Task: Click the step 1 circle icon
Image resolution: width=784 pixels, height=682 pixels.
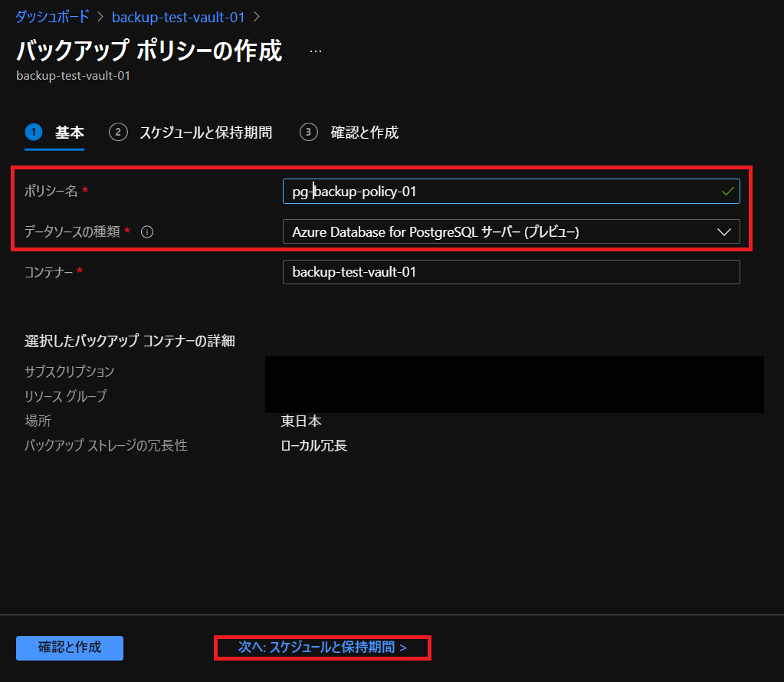Action: [34, 132]
